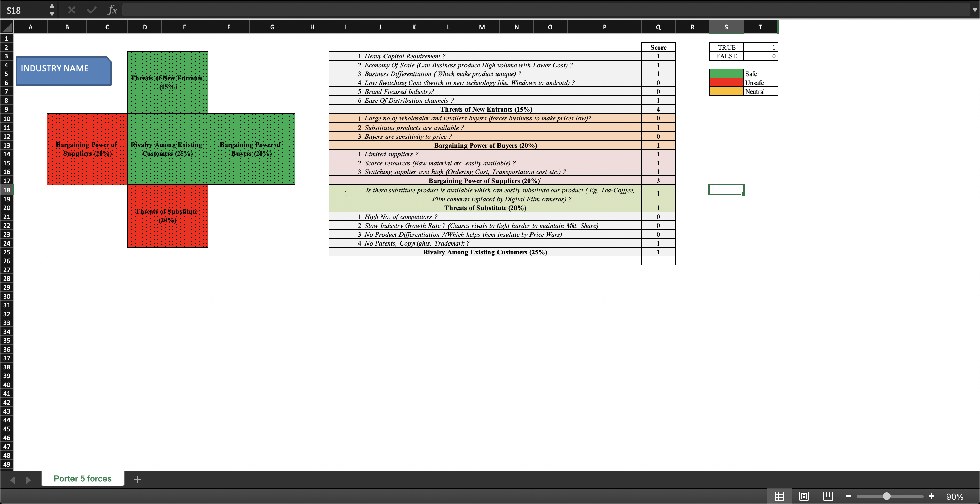Screen dimensions: 980x504
Task: Click the Name Box down stepper arrow
Action: tap(52, 14)
